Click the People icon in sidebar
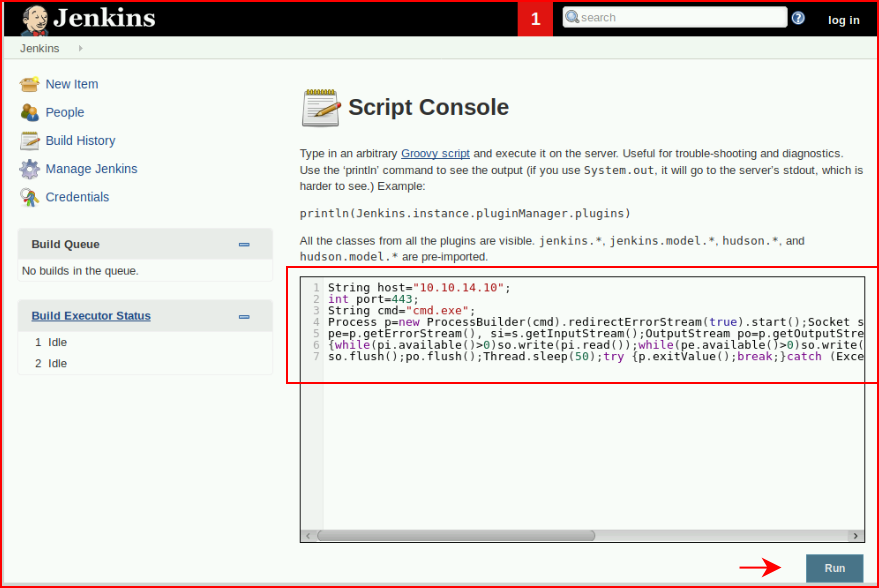879x588 pixels. click(x=29, y=112)
